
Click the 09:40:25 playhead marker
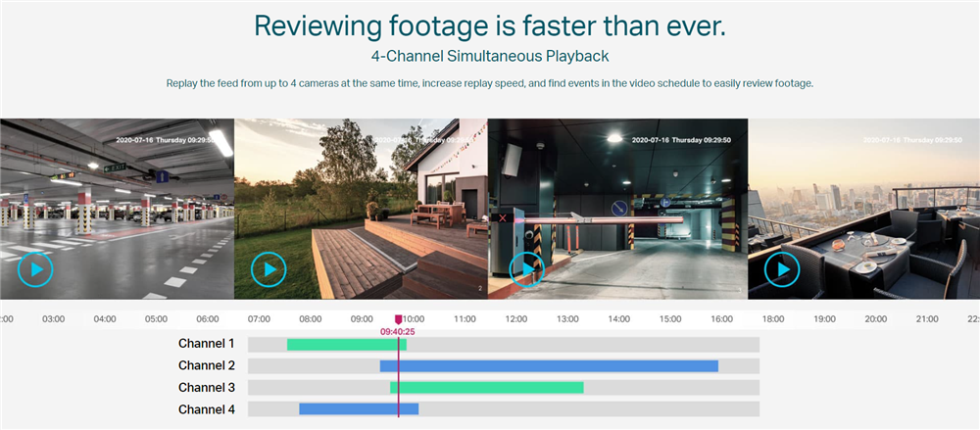(398, 319)
